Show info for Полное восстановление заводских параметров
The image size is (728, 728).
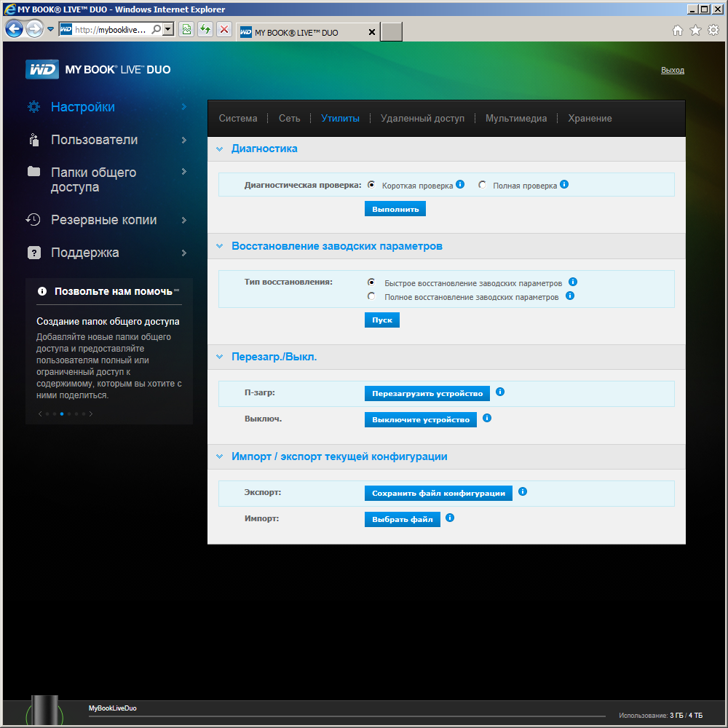570,296
